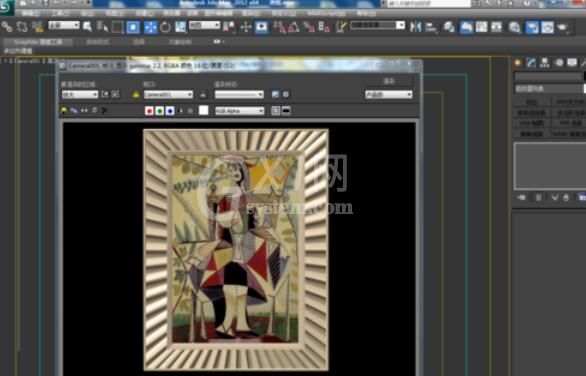
Task: Click the Select and Manipulate tool
Action: [246, 27]
